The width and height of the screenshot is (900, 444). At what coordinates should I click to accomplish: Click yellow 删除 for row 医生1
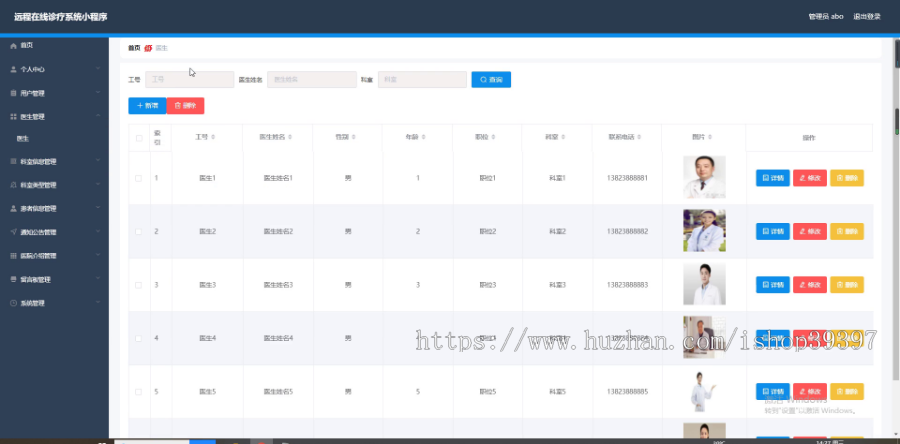[x=847, y=178]
